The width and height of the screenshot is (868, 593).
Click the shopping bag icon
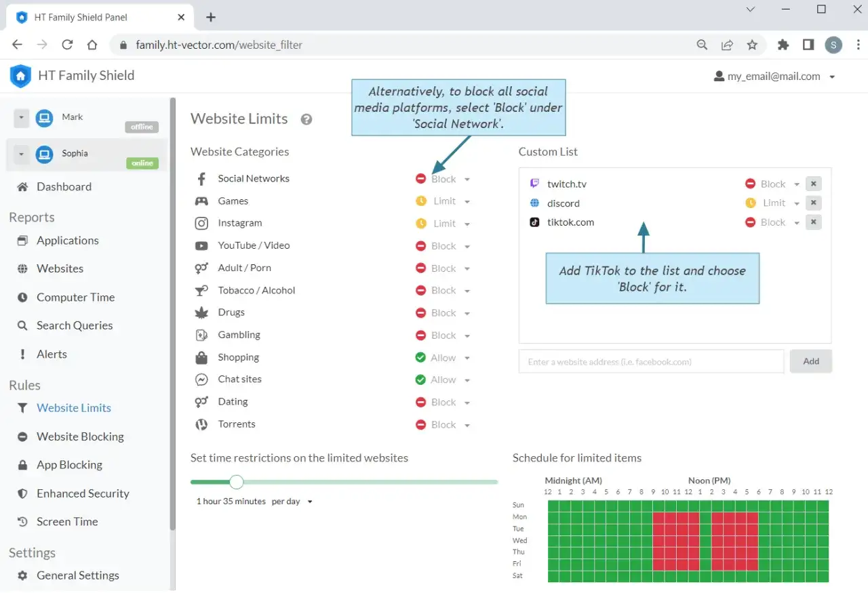[201, 357]
